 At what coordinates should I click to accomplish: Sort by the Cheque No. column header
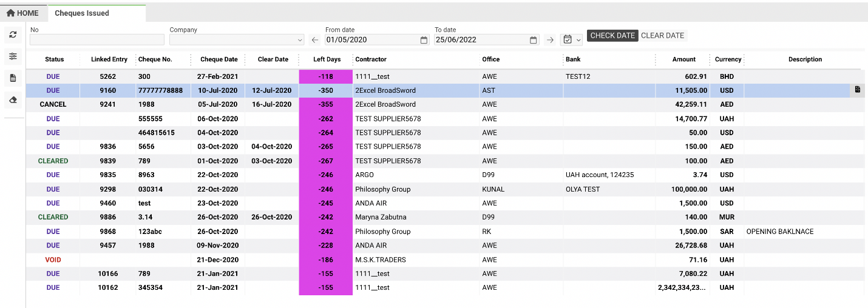[155, 59]
